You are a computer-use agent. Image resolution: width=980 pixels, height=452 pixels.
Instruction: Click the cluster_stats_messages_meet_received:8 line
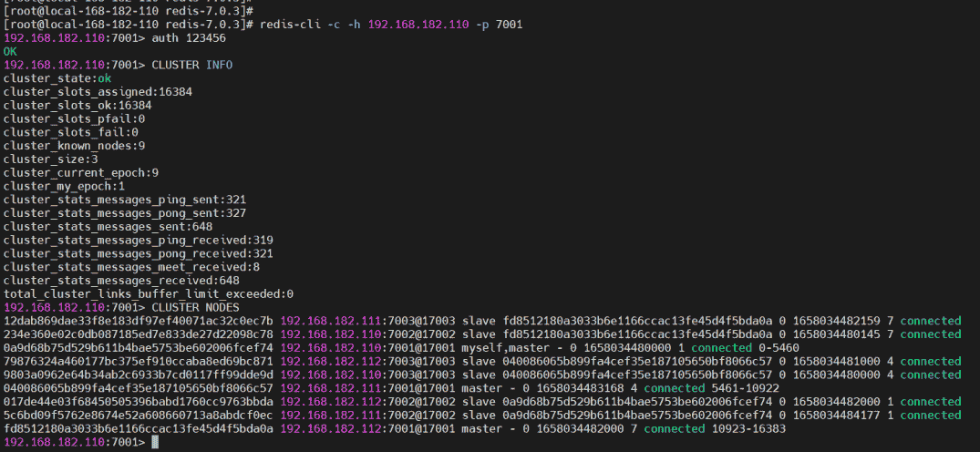[x=131, y=267]
